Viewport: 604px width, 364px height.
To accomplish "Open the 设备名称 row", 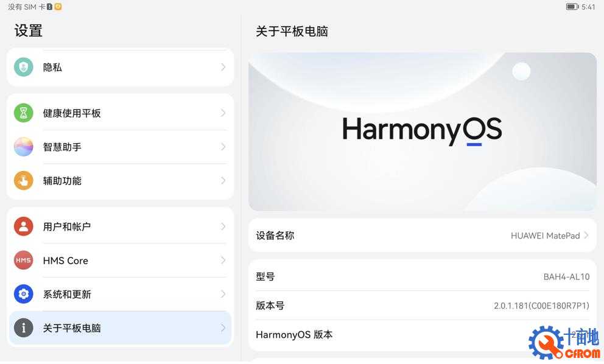I will [423, 236].
